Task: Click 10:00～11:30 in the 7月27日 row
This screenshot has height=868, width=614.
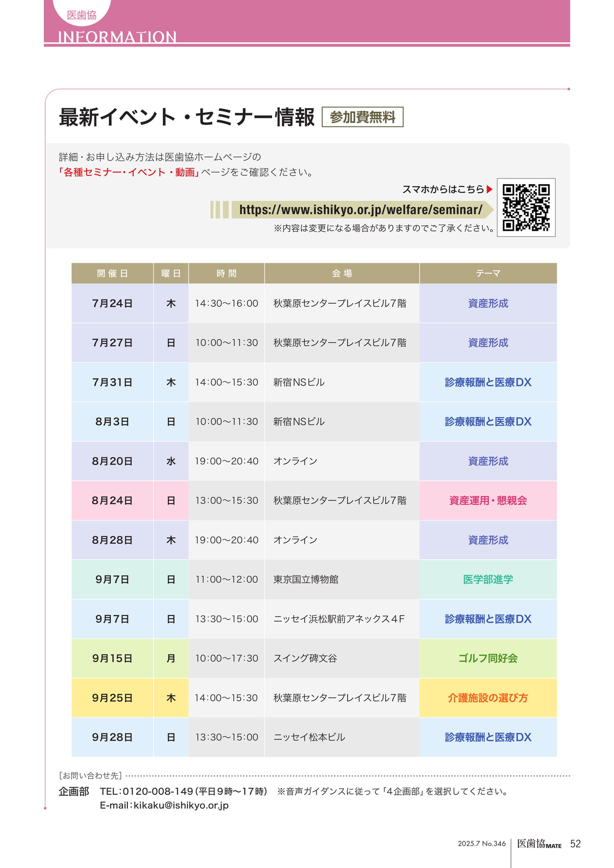Action: pyautogui.click(x=227, y=343)
